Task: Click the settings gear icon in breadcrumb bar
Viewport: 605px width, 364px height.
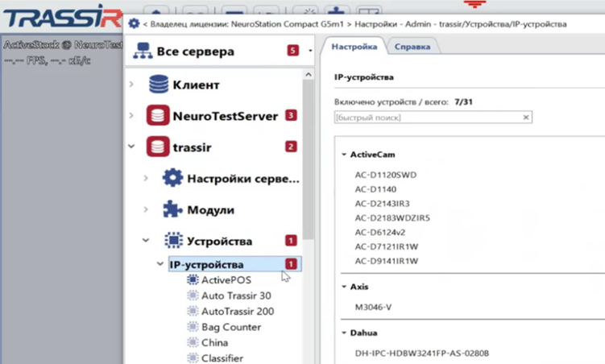Action: 134,23
